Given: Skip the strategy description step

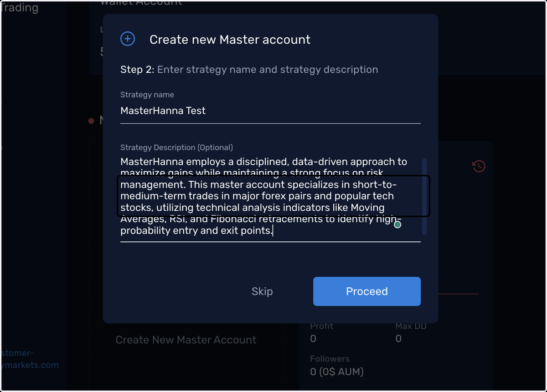Looking at the screenshot, I should tap(262, 291).
